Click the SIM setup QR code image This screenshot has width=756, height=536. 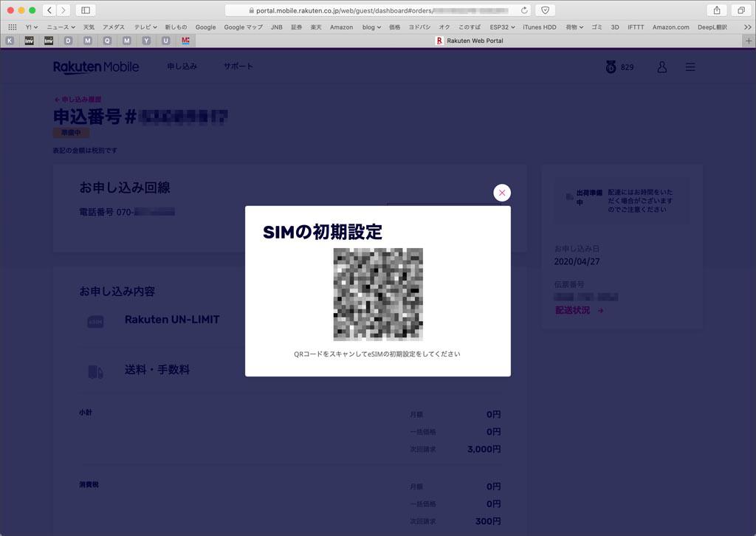point(378,294)
